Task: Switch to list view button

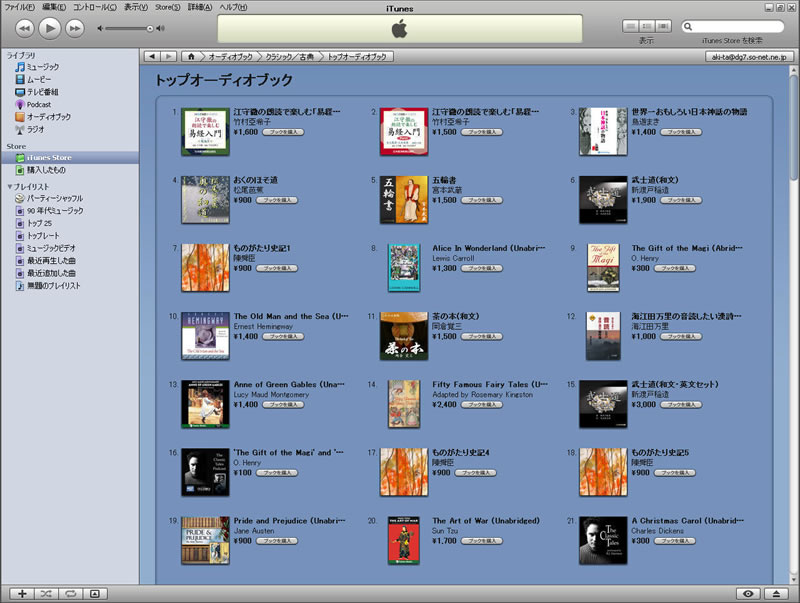Action: (x=631, y=26)
